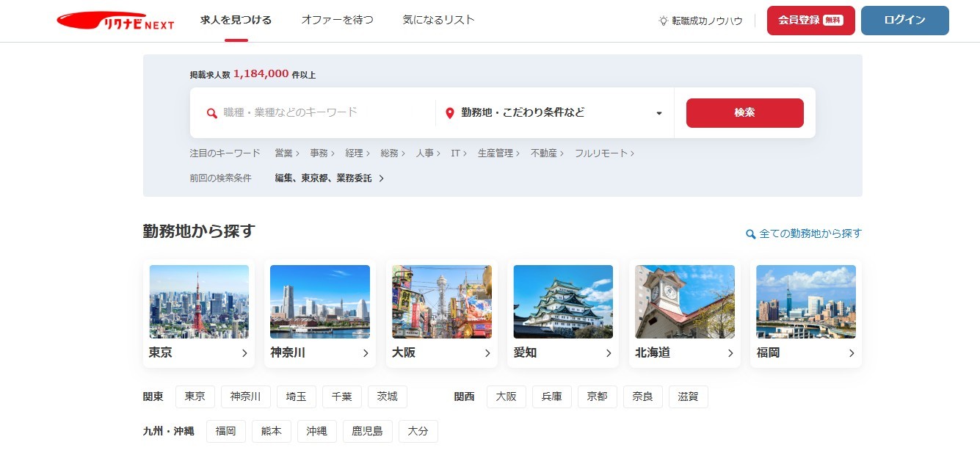Click the chevron after the IT keyword
This screenshot has height=467, width=980.
click(x=465, y=153)
